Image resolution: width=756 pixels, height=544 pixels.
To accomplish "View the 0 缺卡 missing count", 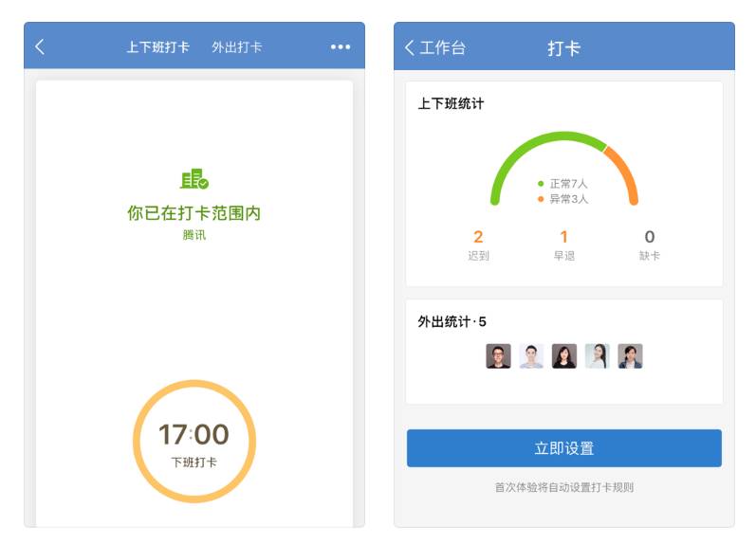I will click(650, 245).
